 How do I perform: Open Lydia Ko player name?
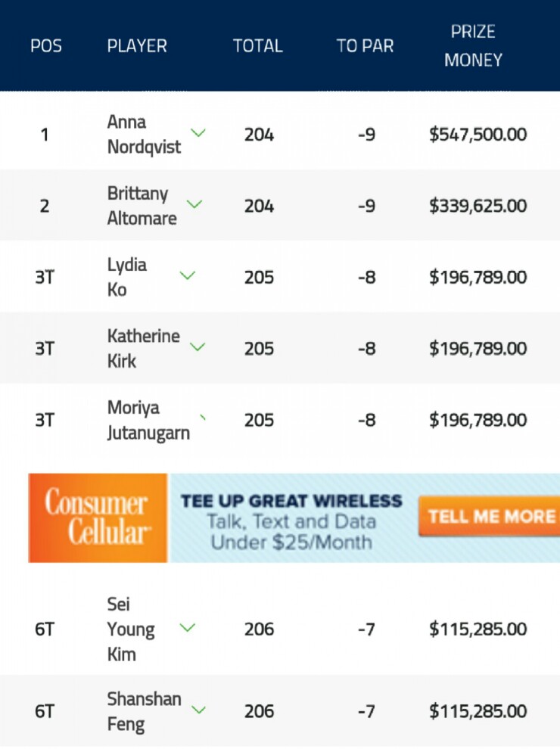pyautogui.click(x=126, y=277)
